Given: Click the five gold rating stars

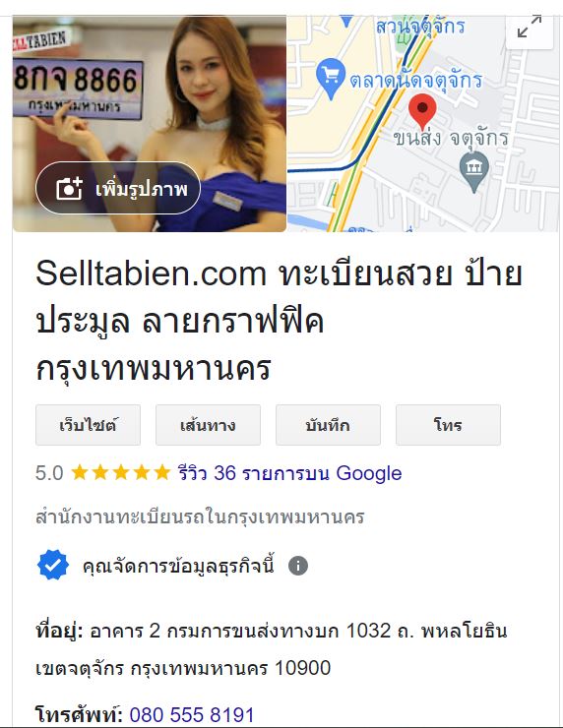Looking at the screenshot, I should (x=121, y=472).
